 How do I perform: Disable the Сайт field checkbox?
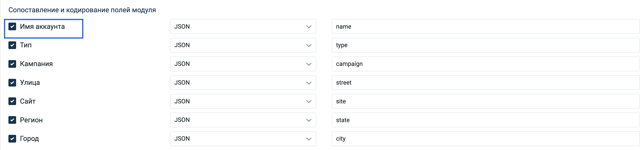pyautogui.click(x=12, y=101)
